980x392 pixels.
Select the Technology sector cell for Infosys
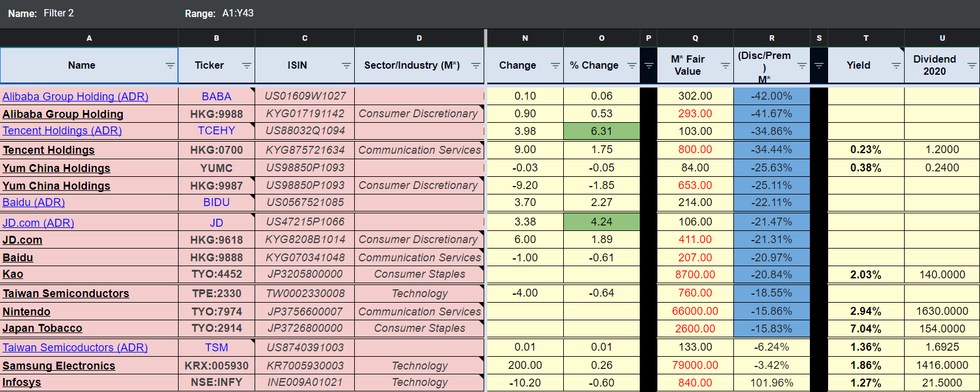point(419,382)
